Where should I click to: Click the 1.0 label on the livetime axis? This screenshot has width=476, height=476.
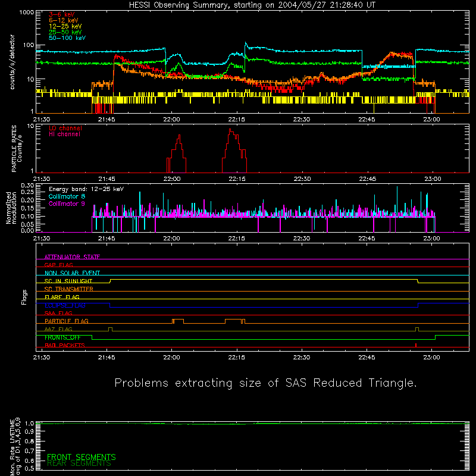[x=29, y=424]
